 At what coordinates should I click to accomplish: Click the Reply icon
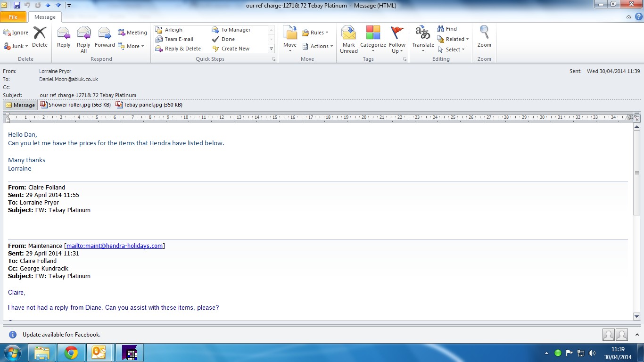(x=64, y=39)
